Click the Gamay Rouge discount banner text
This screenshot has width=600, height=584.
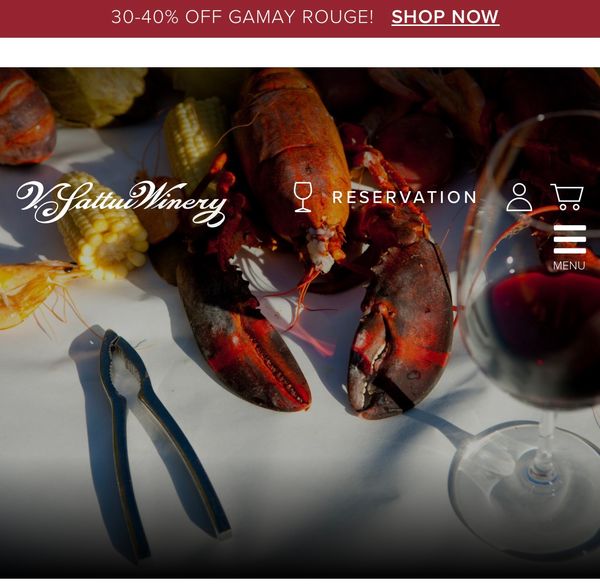(242, 17)
